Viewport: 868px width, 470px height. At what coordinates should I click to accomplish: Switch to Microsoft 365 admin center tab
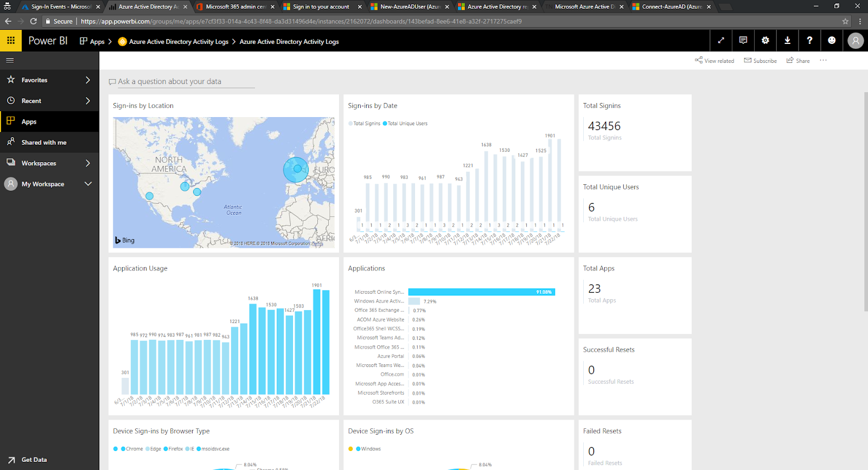pos(235,7)
